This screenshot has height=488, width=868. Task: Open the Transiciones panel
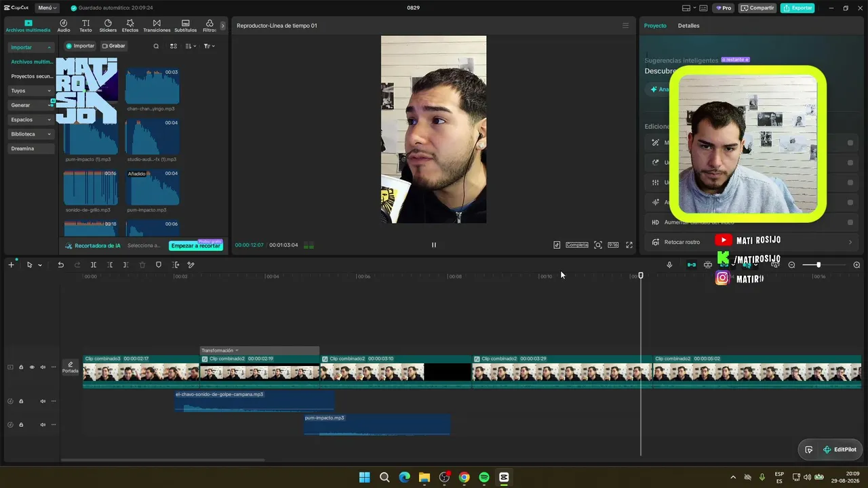tap(157, 26)
